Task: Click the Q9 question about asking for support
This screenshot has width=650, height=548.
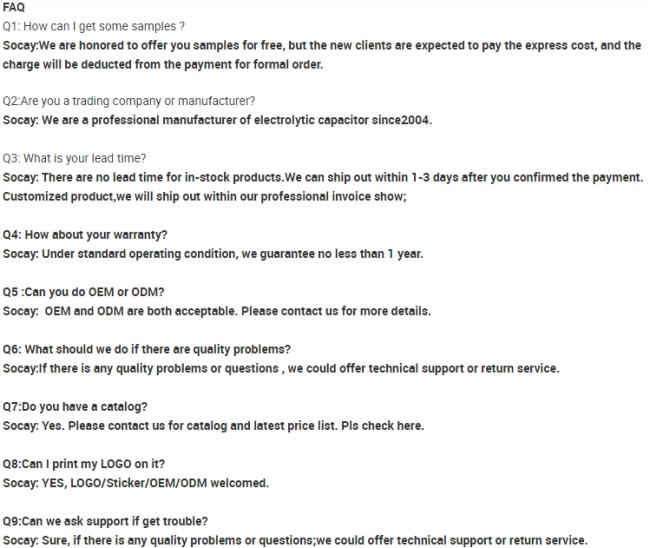Action: [x=105, y=521]
